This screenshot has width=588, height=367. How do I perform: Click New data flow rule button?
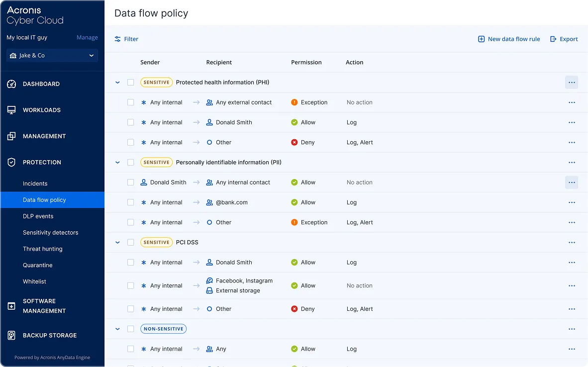tap(509, 39)
